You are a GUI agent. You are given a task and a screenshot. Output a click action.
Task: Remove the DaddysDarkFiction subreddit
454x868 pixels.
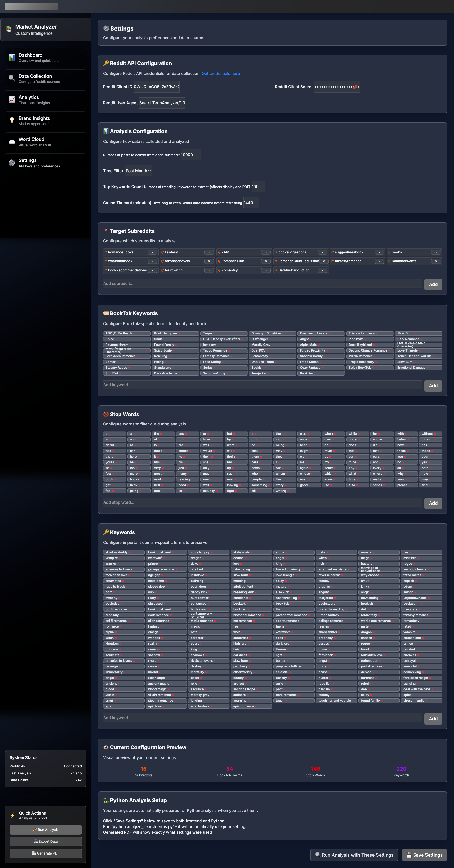pos(323,270)
